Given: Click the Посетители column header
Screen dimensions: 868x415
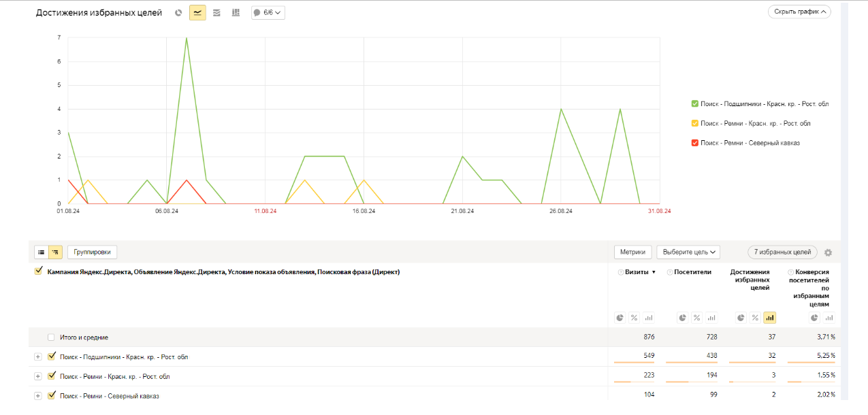Looking at the screenshot, I should pos(692,272).
